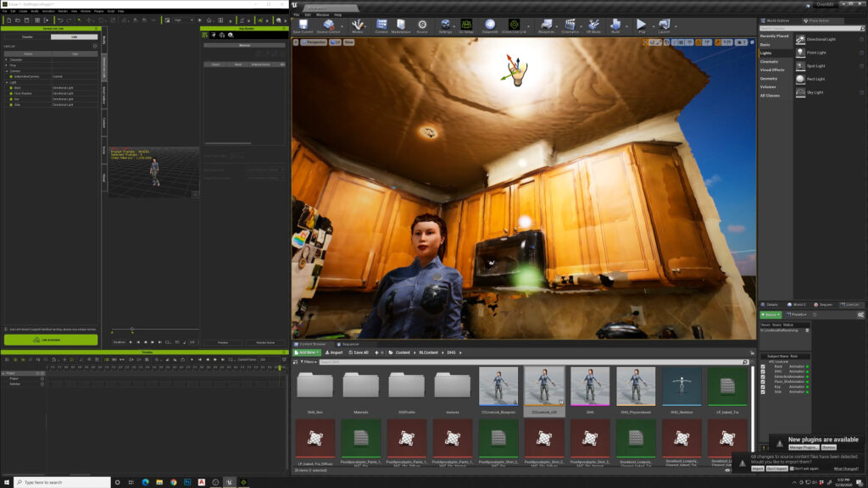Click the Datasmith toolbar icon
The width and height of the screenshot is (868, 488).
(490, 26)
